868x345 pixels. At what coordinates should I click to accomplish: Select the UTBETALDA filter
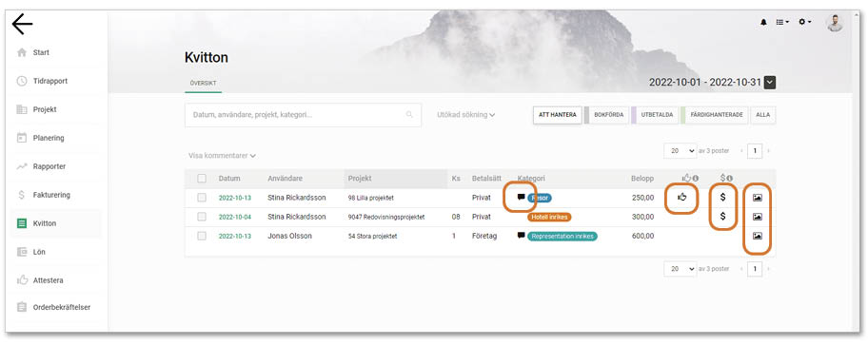657,115
